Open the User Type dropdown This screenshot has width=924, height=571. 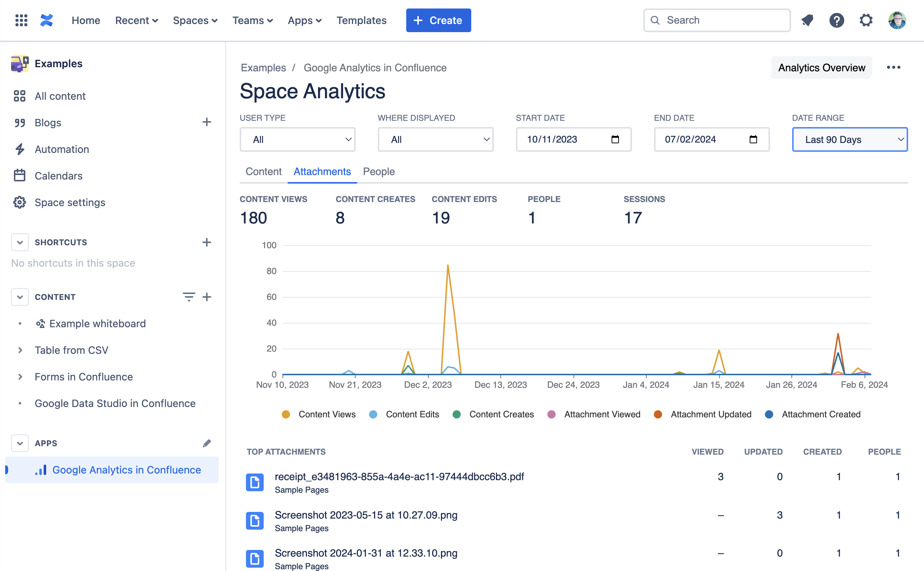click(x=298, y=140)
